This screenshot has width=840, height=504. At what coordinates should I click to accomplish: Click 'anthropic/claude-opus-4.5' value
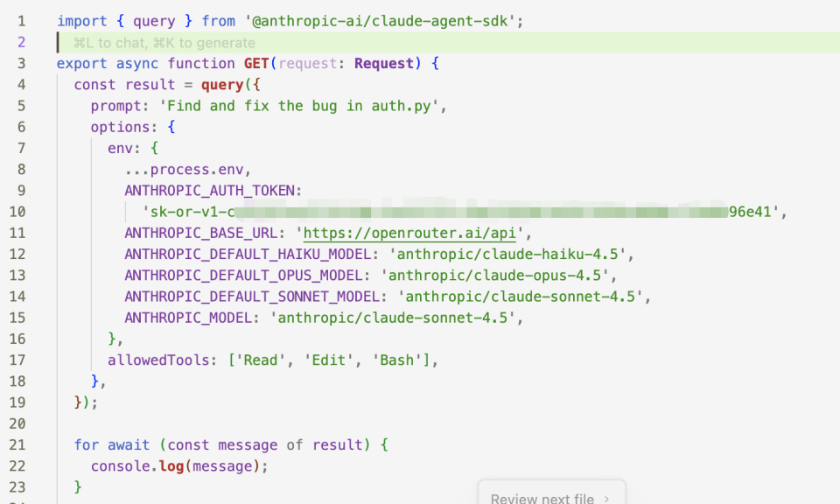(x=494, y=276)
